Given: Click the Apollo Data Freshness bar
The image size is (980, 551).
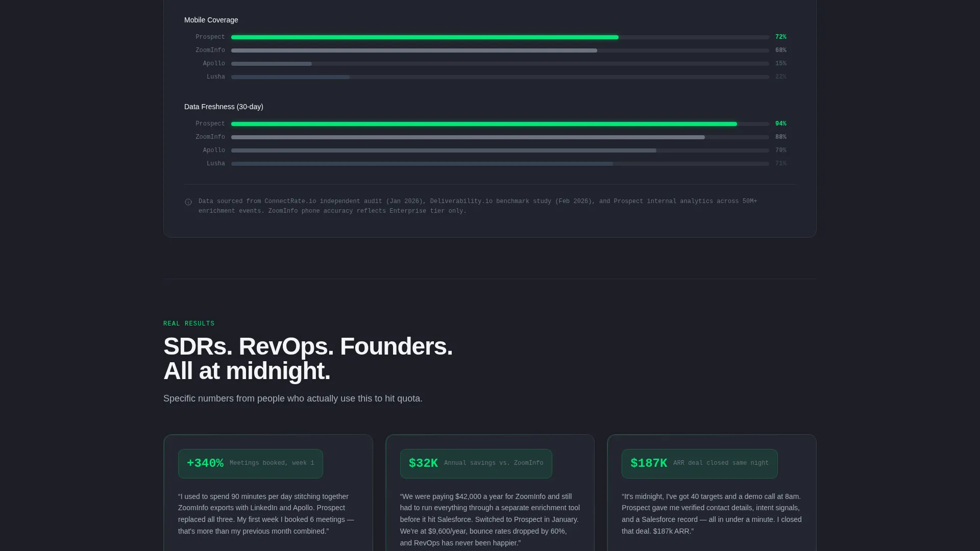Looking at the screenshot, I should [500, 151].
